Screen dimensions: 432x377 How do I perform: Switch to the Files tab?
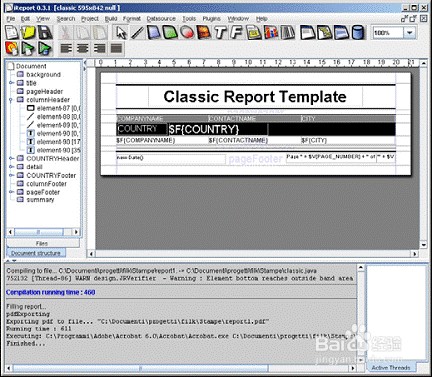pyautogui.click(x=43, y=243)
